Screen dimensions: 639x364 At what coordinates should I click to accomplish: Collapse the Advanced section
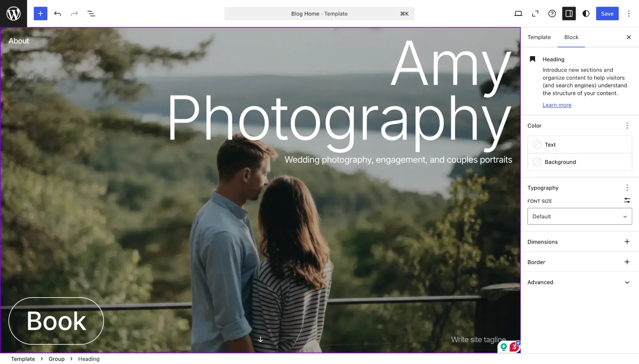(x=627, y=282)
